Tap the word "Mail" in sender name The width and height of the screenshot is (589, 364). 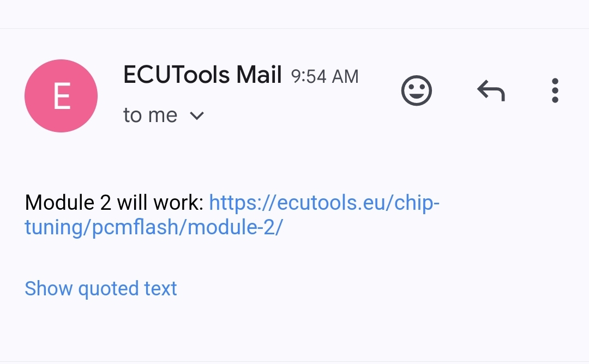point(259,75)
